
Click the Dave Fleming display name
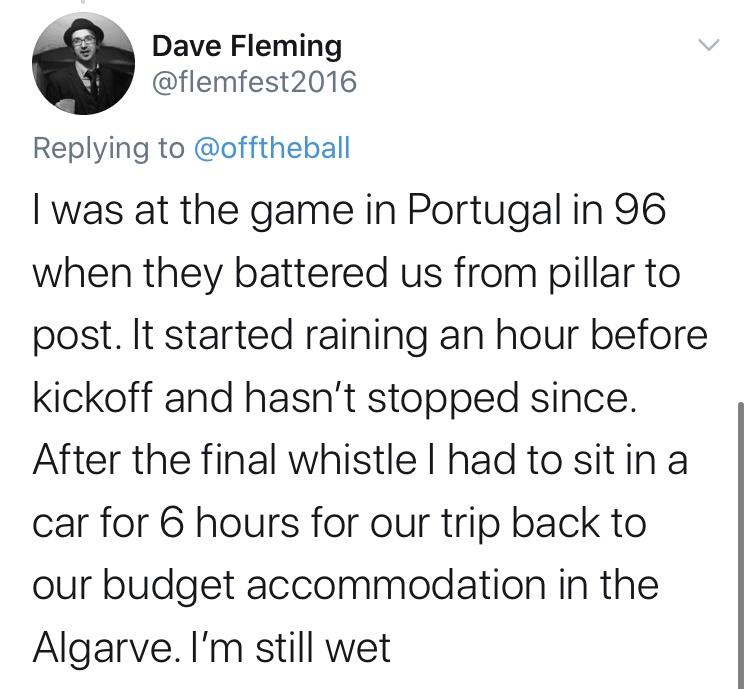pyautogui.click(x=247, y=46)
